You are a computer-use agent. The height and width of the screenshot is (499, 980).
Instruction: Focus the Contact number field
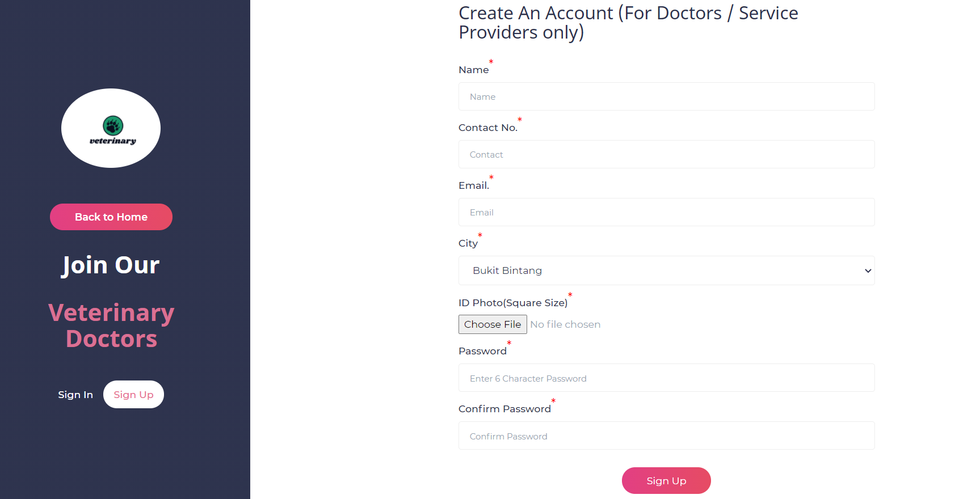pyautogui.click(x=666, y=154)
